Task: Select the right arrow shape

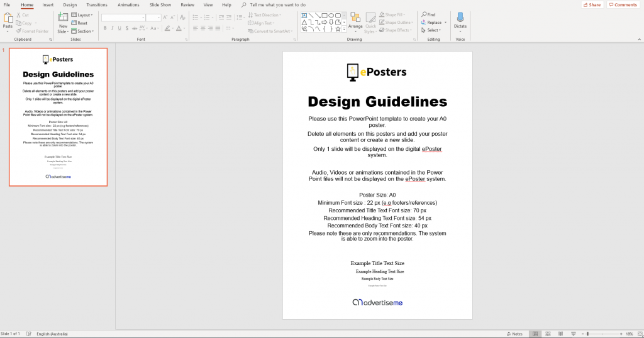Action: (325, 22)
